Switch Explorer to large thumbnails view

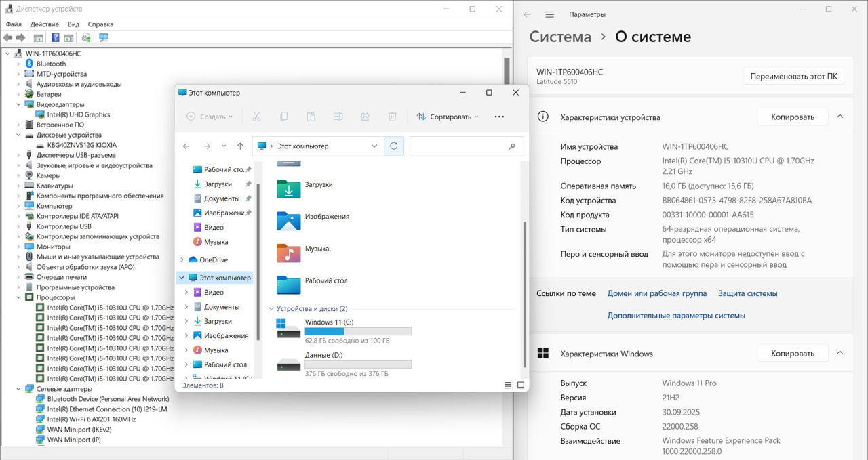click(x=521, y=385)
